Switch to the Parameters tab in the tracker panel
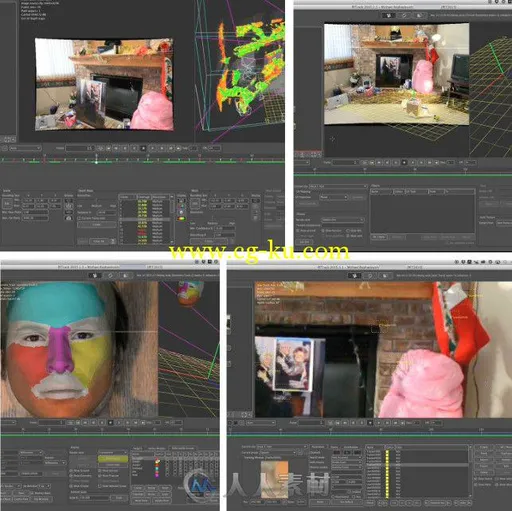This screenshot has height=511, width=512. tap(317, 447)
